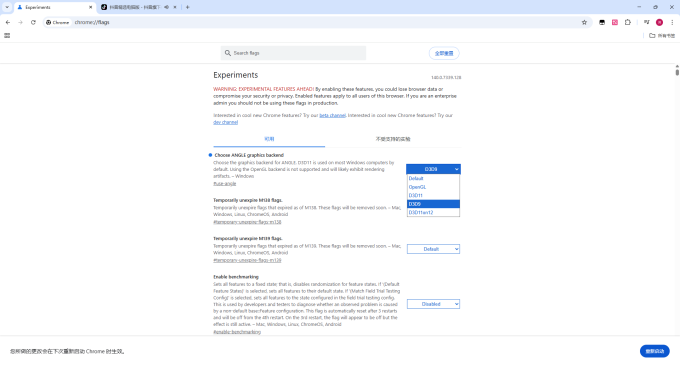This screenshot has height=366, width=680.
Task: Choose D3D9 in ANGLE backend list
Action: coord(433,204)
